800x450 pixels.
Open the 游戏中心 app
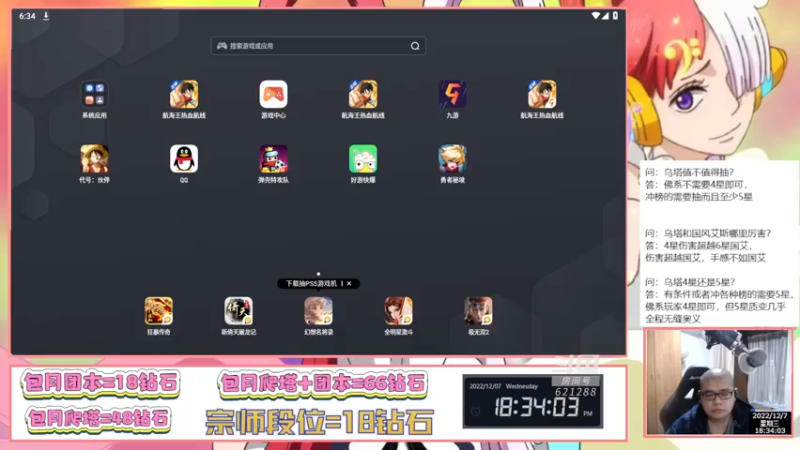click(x=273, y=95)
